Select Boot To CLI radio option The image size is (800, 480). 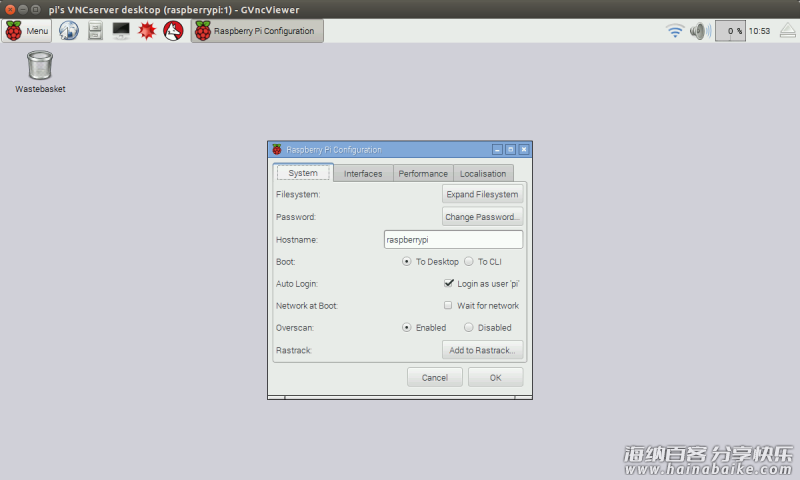tap(483, 262)
